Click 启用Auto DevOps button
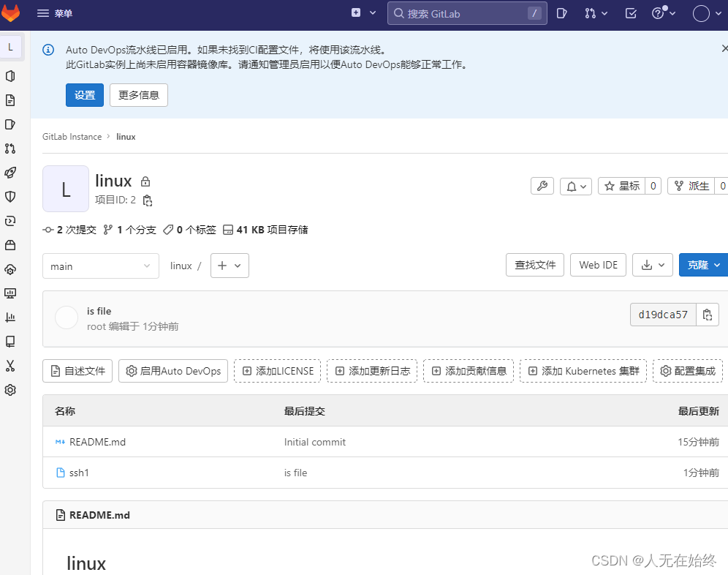728x575 pixels. (x=173, y=371)
